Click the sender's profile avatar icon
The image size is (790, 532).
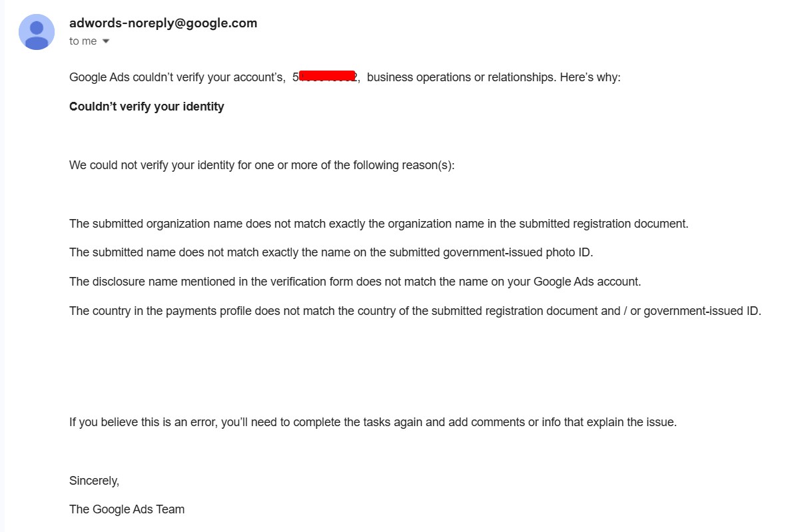coord(37,32)
